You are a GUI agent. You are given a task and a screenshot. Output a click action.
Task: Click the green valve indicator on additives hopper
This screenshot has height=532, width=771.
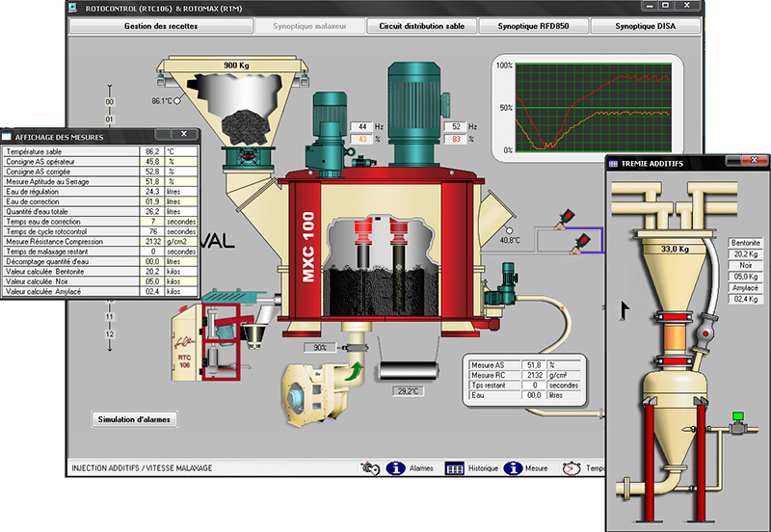(737, 416)
